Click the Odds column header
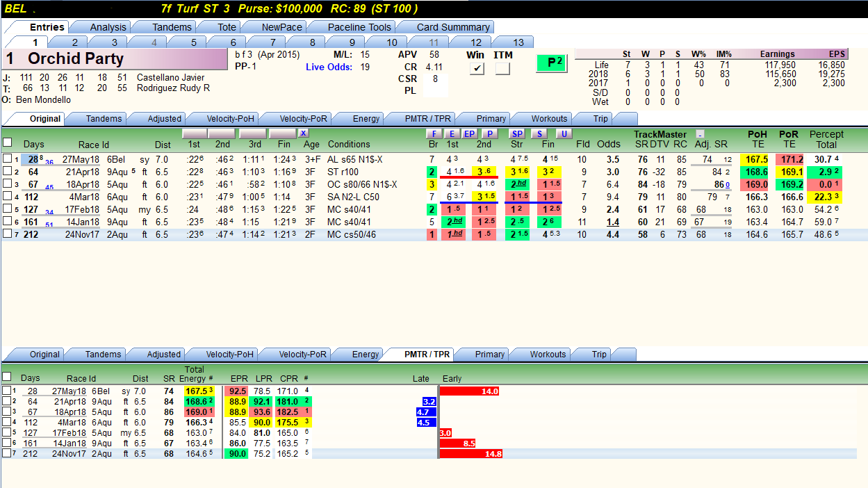Image resolution: width=868 pixels, height=488 pixels. point(609,145)
